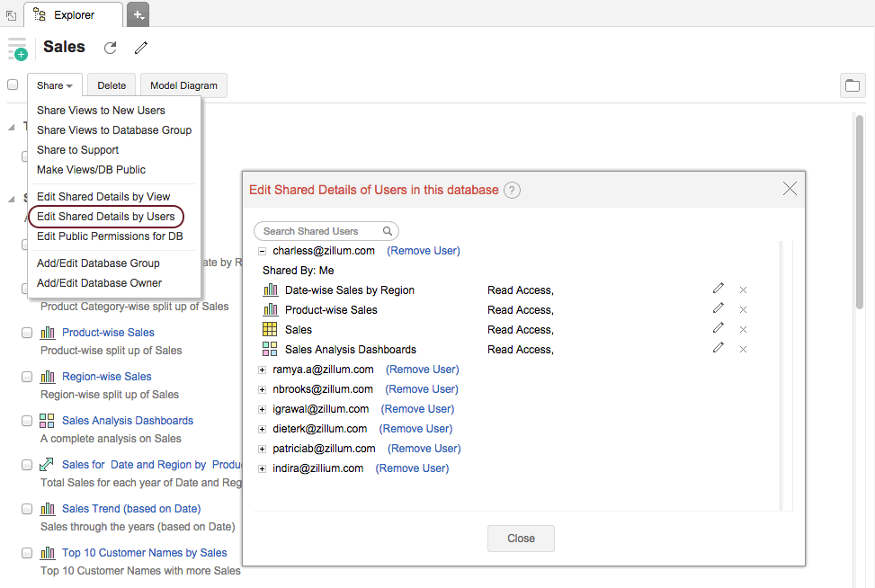Click the refresh icon next to Sales
Screen dimensions: 875x588
tap(111, 48)
